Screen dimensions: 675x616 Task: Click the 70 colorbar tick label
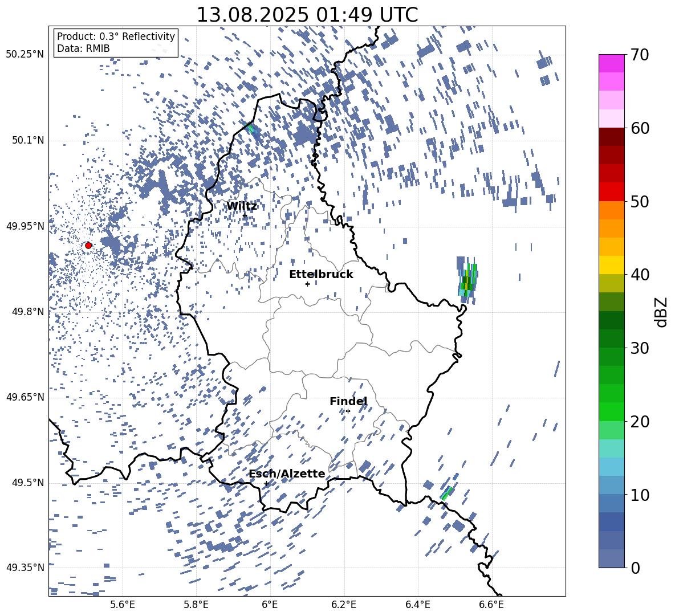click(x=640, y=55)
